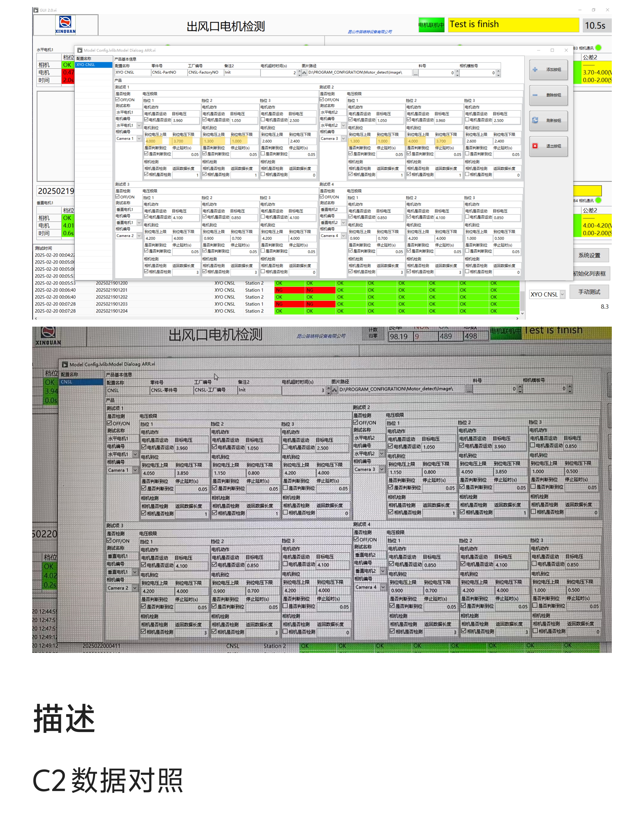Click the XINQUAN logo in top-left
The height and width of the screenshot is (814, 644).
pyautogui.click(x=65, y=25)
